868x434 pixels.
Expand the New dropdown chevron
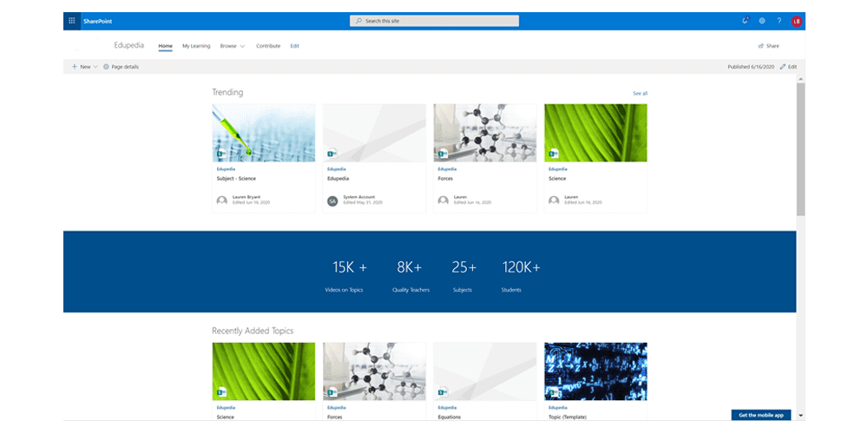95,67
